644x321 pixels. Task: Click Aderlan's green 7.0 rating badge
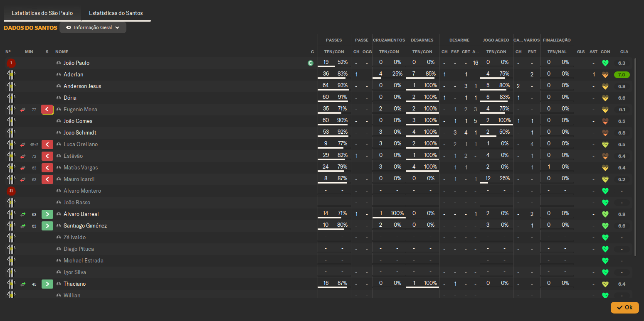click(x=622, y=75)
